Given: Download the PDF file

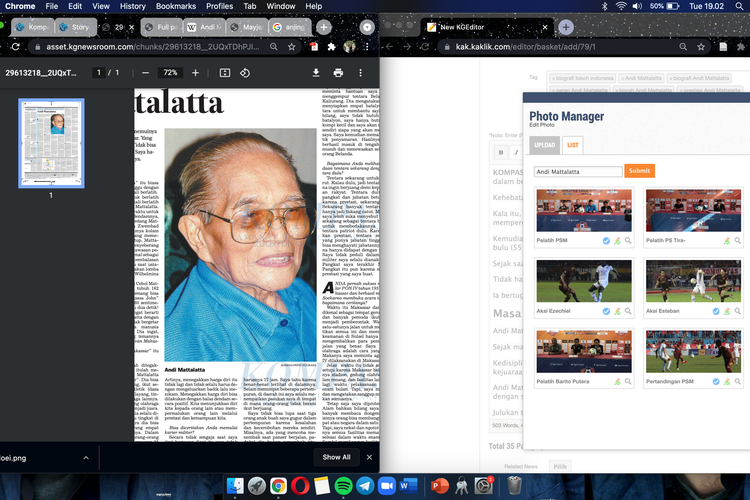Looking at the screenshot, I should (x=316, y=73).
